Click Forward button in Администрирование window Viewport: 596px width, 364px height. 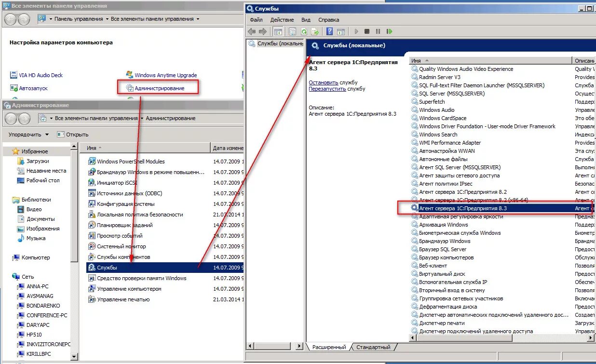[x=24, y=119]
